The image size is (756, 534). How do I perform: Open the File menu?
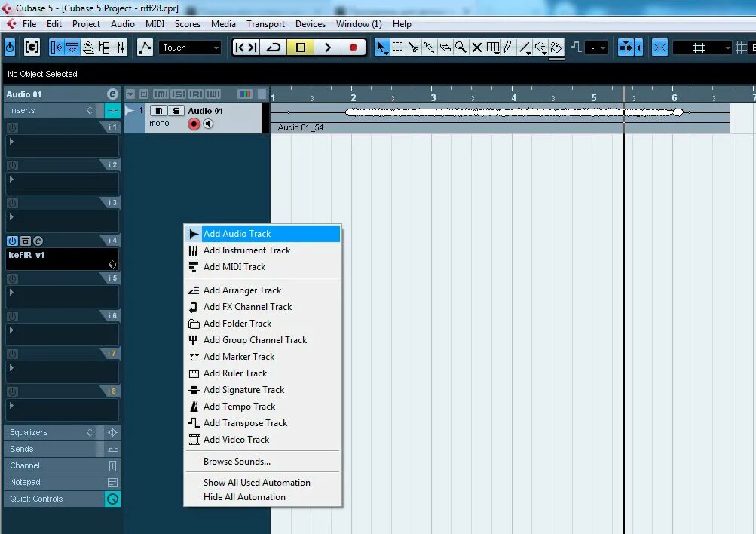[x=29, y=23]
